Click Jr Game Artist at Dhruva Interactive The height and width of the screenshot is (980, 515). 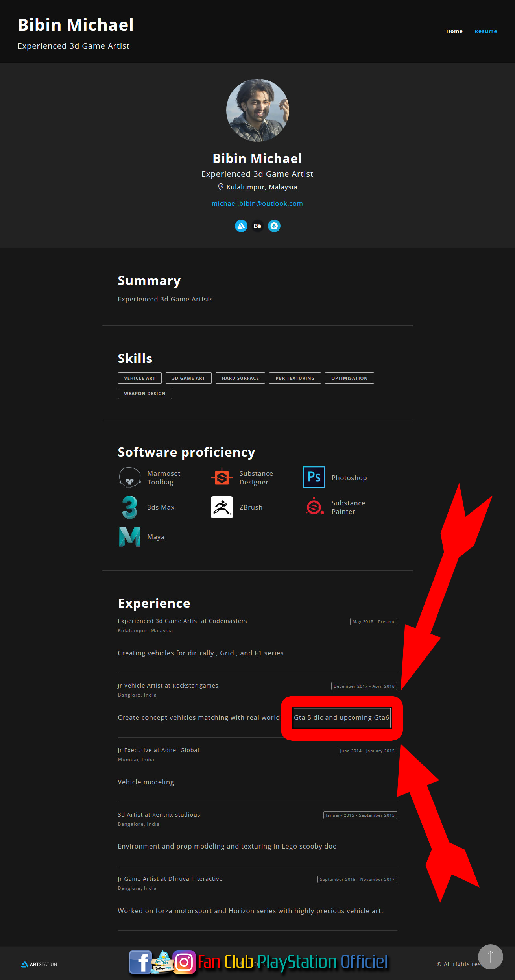click(170, 878)
